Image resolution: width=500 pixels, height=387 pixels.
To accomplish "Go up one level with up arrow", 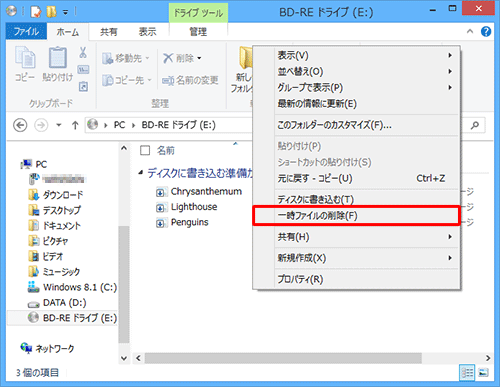I will [x=75, y=126].
